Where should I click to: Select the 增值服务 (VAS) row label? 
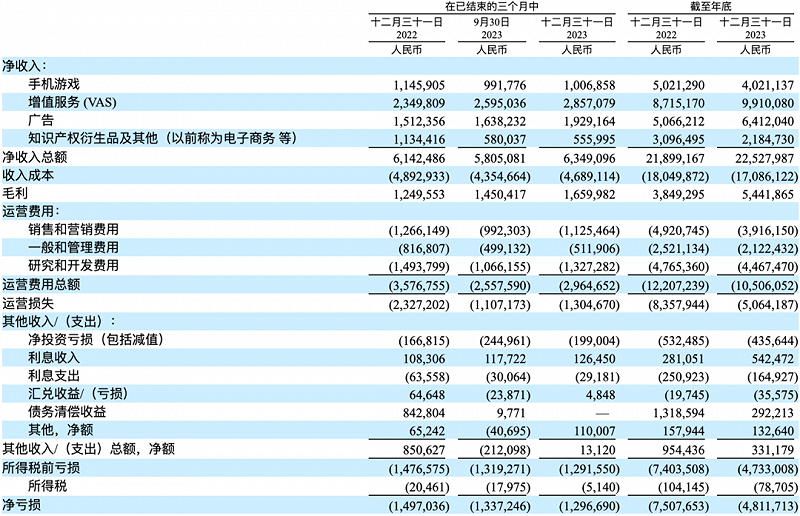pyautogui.click(x=72, y=102)
